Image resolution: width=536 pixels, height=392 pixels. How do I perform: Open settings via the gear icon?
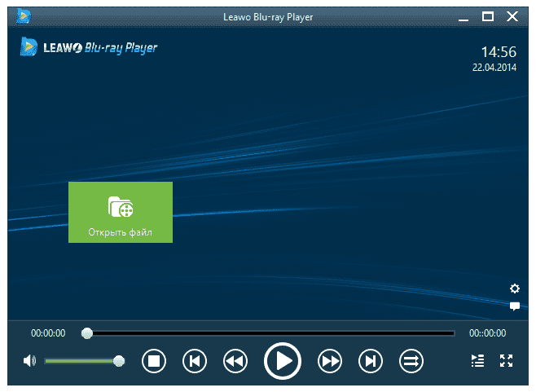[x=514, y=288]
